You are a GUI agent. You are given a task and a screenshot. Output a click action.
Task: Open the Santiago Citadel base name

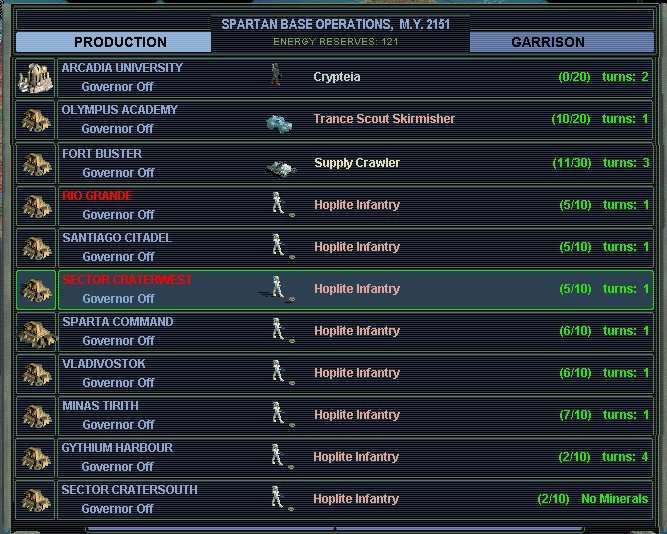pyautogui.click(x=117, y=238)
